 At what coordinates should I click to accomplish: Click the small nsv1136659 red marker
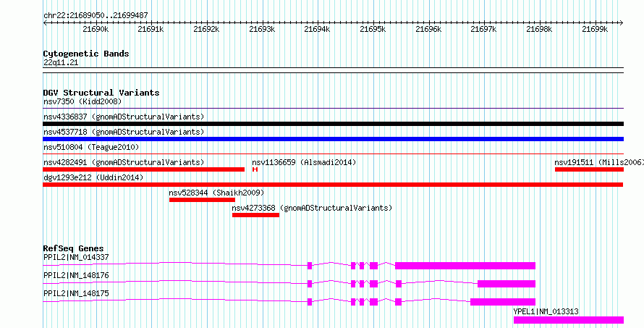(255, 169)
